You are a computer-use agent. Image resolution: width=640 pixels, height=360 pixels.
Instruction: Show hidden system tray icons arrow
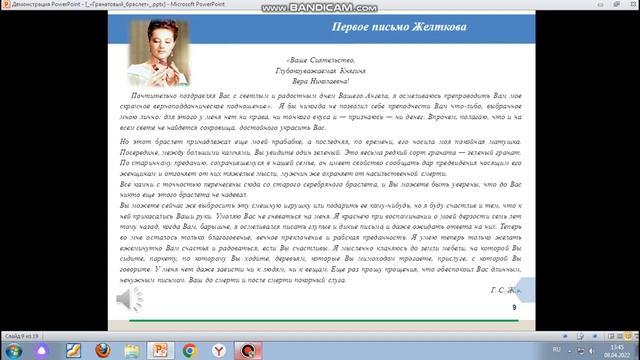pos(569,351)
